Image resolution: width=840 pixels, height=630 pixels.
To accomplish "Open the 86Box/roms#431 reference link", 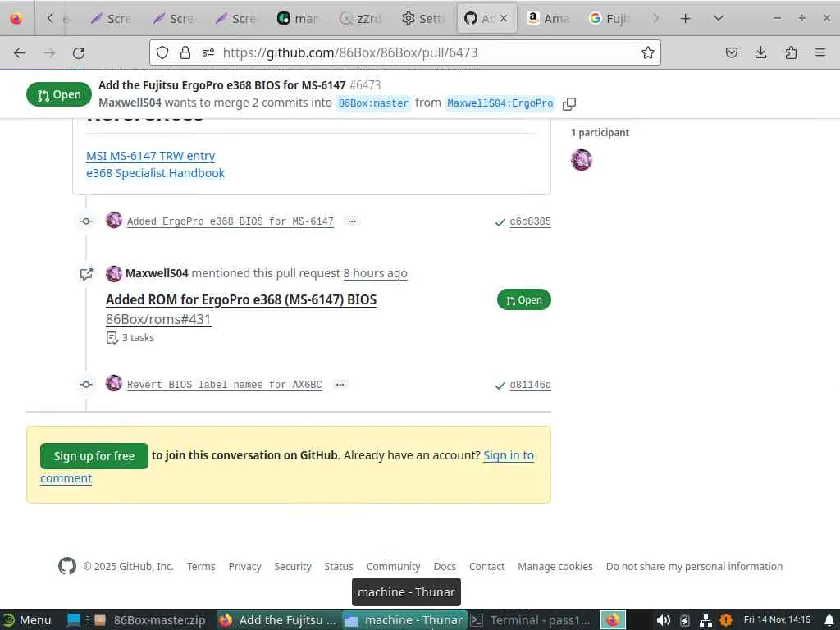I will click(158, 319).
